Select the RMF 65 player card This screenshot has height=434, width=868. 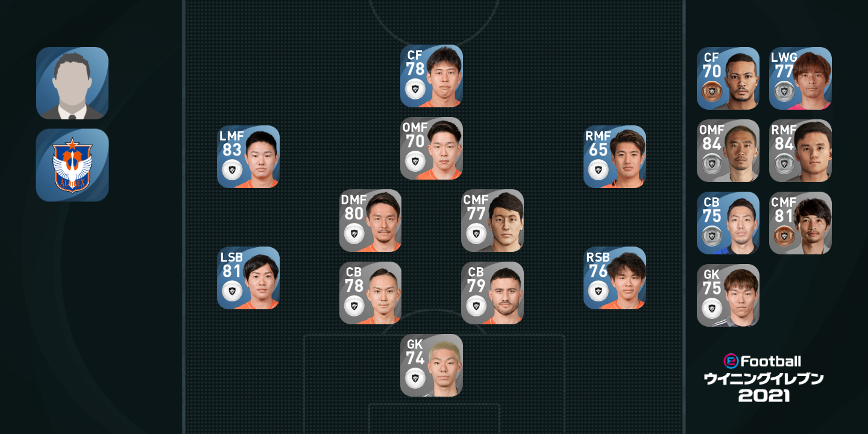point(615,157)
